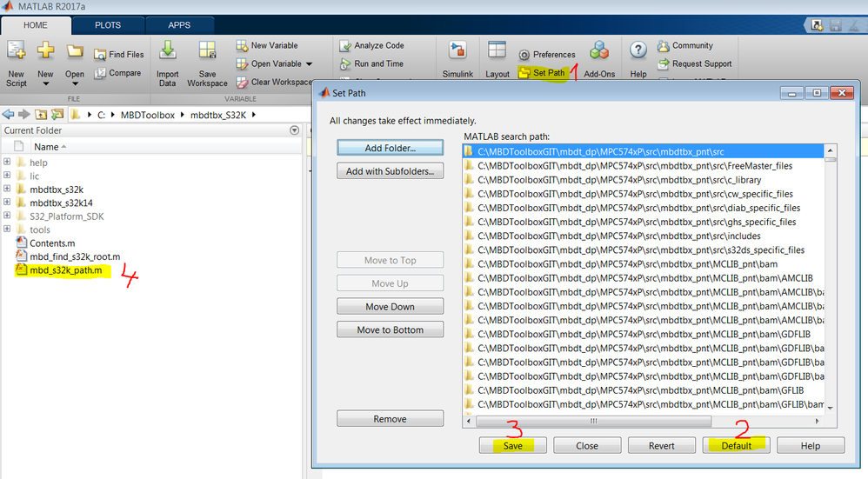Click Save Workspace icon

click(x=208, y=51)
